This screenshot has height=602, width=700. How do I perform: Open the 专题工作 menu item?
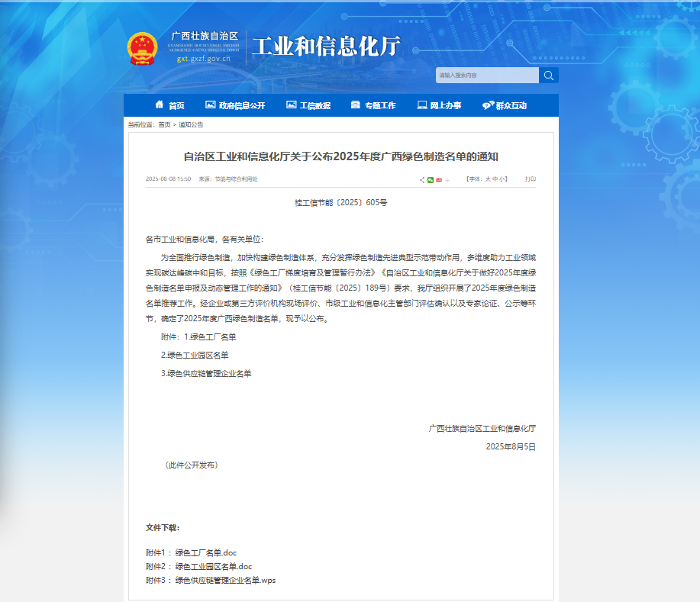click(x=373, y=105)
